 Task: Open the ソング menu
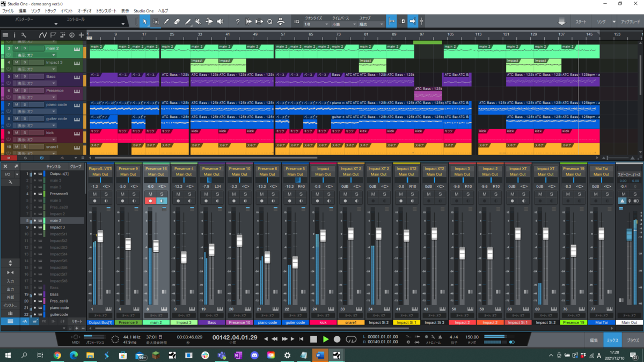tap(35, 11)
